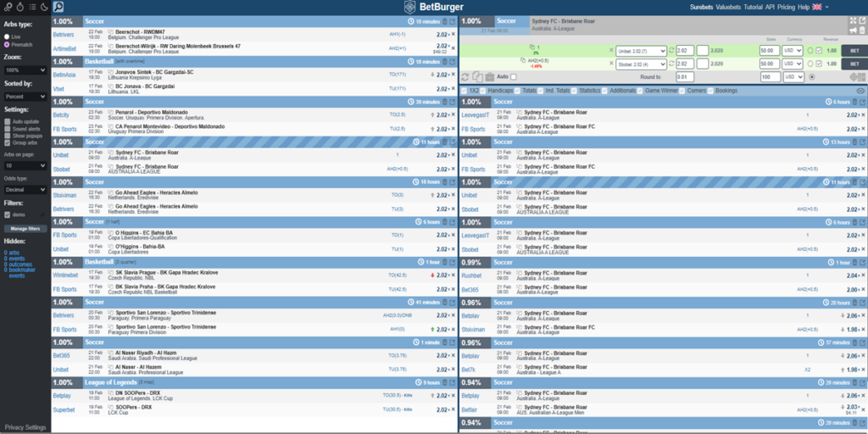
Task: Open the list view icon in sidebar header
Action: pyautogui.click(x=31, y=7)
